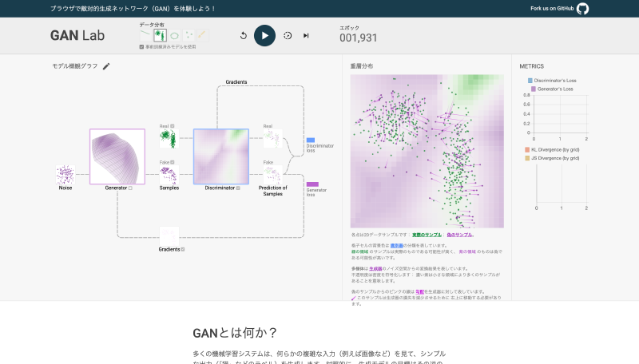Toggle the Fake samples checkbox
The width and height of the screenshot is (639, 364).
point(173,163)
